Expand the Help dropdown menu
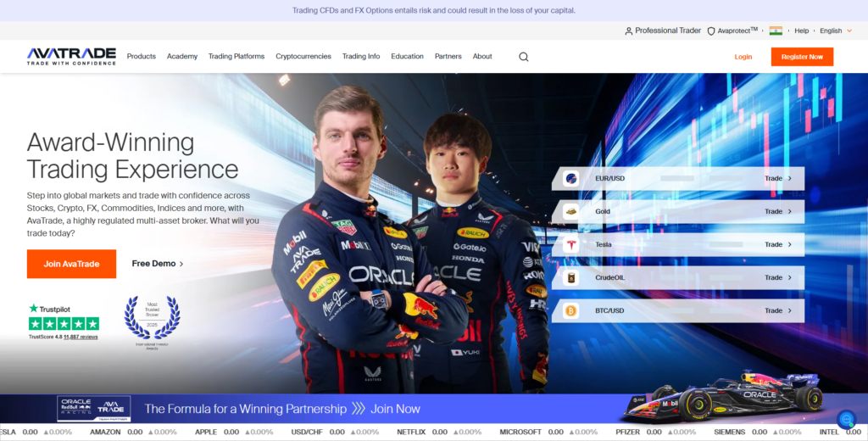The image size is (868, 441). (801, 31)
